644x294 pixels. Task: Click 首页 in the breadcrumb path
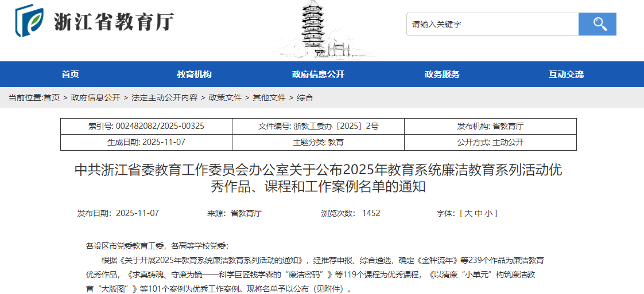52,98
